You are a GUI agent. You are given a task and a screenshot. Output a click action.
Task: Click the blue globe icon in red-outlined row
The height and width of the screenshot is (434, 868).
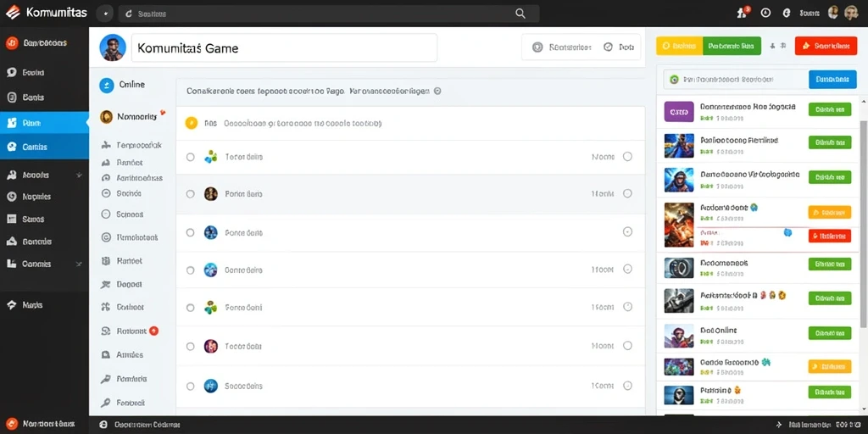[x=787, y=233]
